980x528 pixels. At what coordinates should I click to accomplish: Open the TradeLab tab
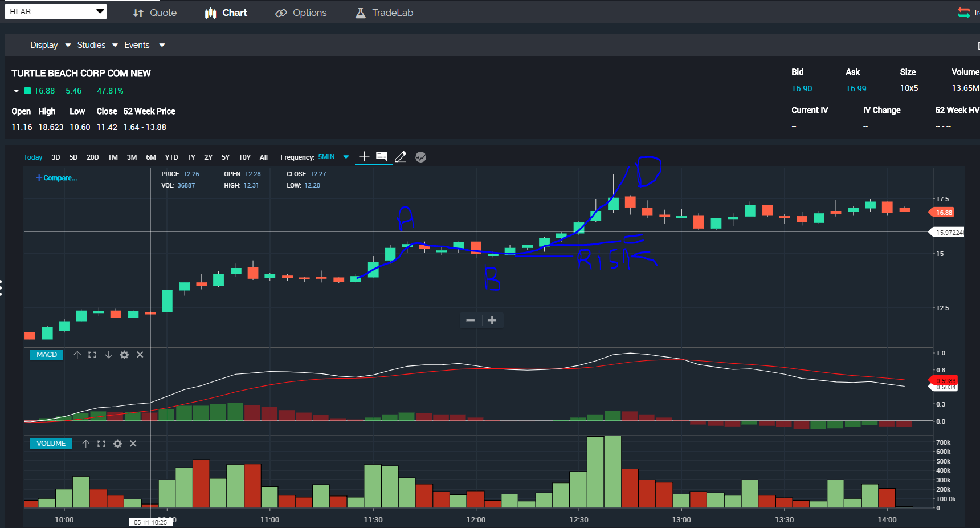click(x=385, y=13)
